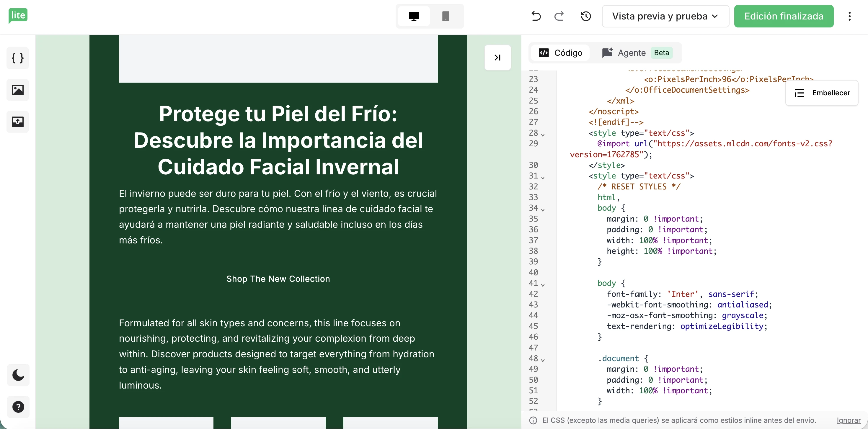Click Ignorar link in CSS notice

849,420
